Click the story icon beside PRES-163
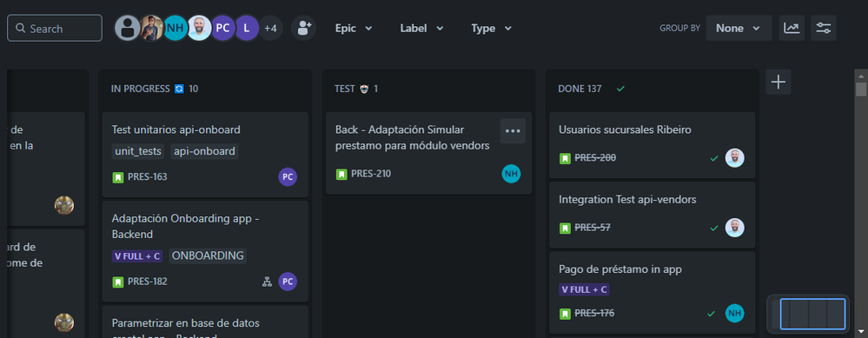Screen dimensions: 868x338 118,177
